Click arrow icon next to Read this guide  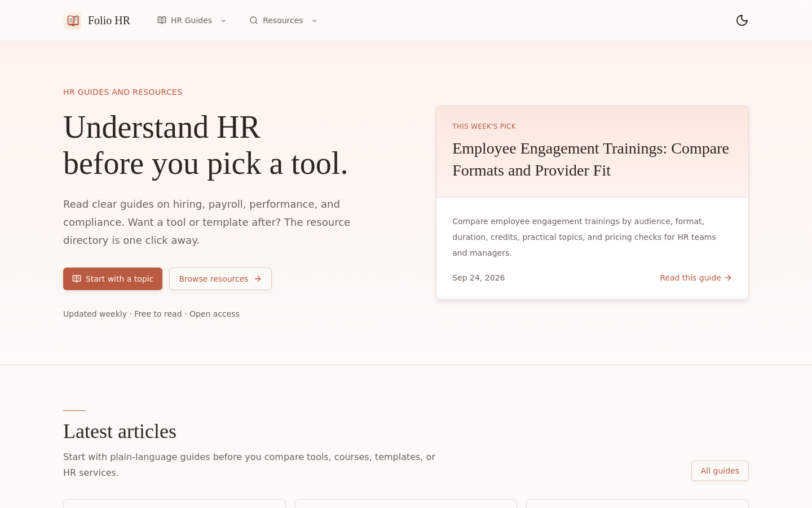pyautogui.click(x=728, y=278)
